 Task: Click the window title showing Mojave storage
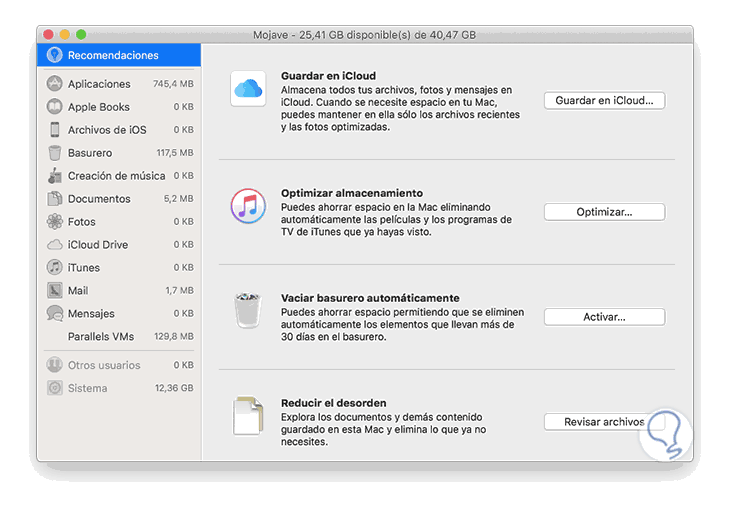point(365,35)
